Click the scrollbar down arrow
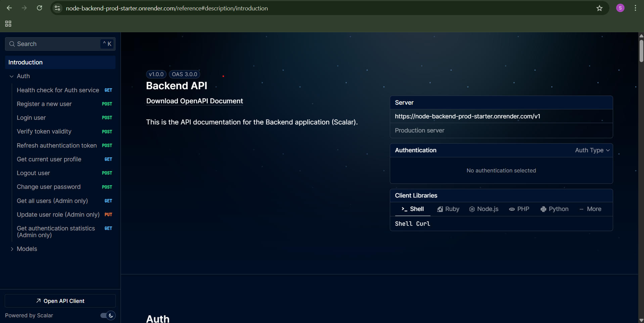This screenshot has height=323, width=644. (641, 320)
